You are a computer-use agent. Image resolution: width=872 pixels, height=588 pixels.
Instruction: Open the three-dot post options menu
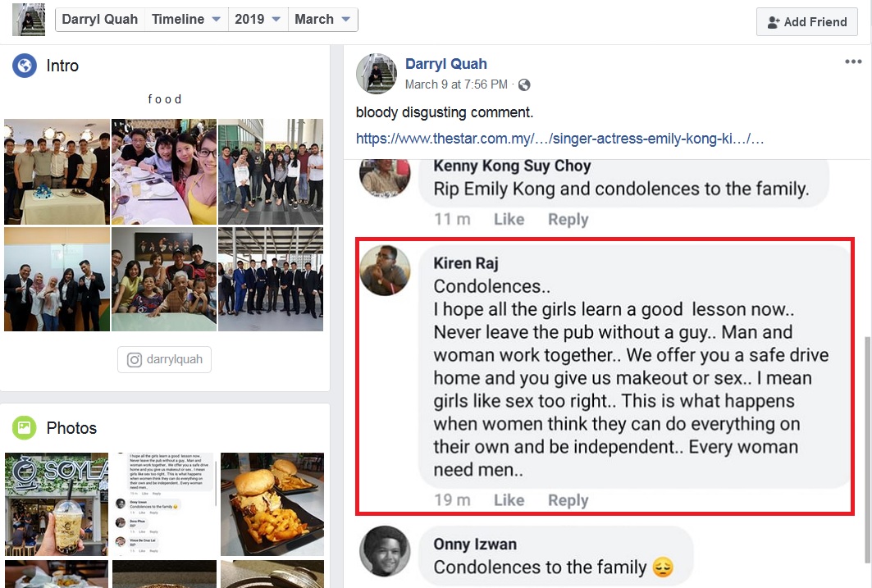pyautogui.click(x=852, y=62)
